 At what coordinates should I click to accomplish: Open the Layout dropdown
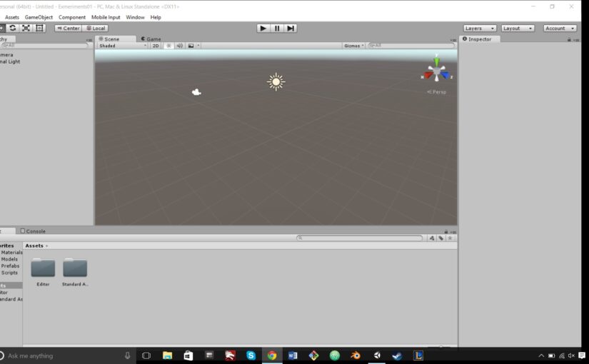pos(518,28)
